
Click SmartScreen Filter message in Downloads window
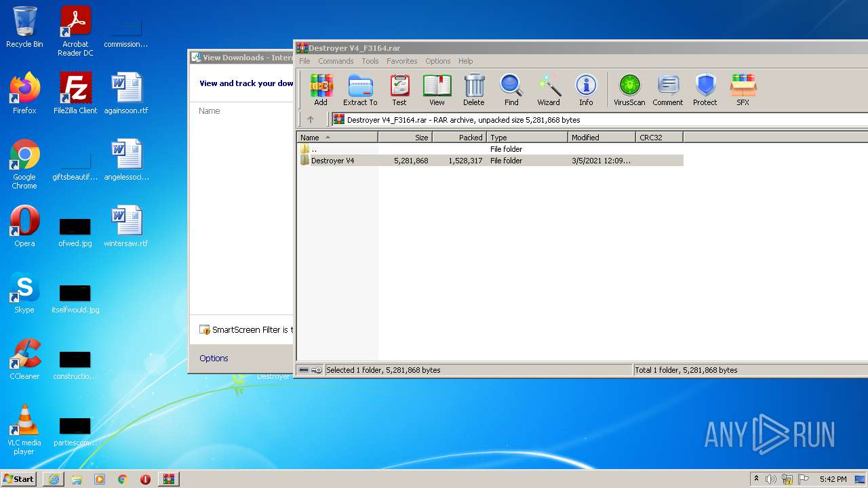[246, 329]
